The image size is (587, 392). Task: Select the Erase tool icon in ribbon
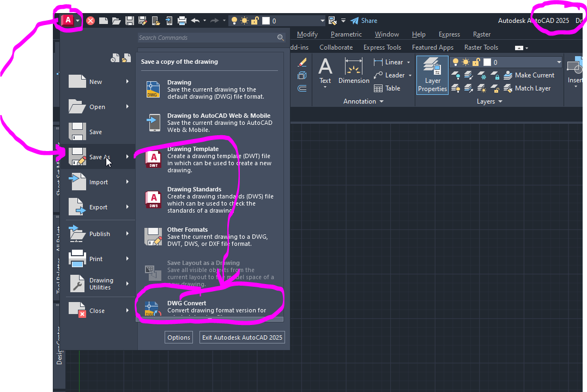302,62
